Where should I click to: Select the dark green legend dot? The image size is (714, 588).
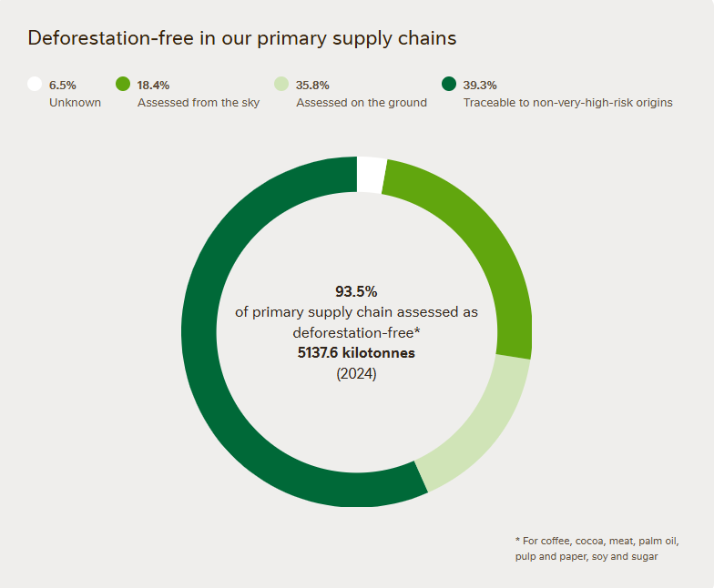[449, 85]
